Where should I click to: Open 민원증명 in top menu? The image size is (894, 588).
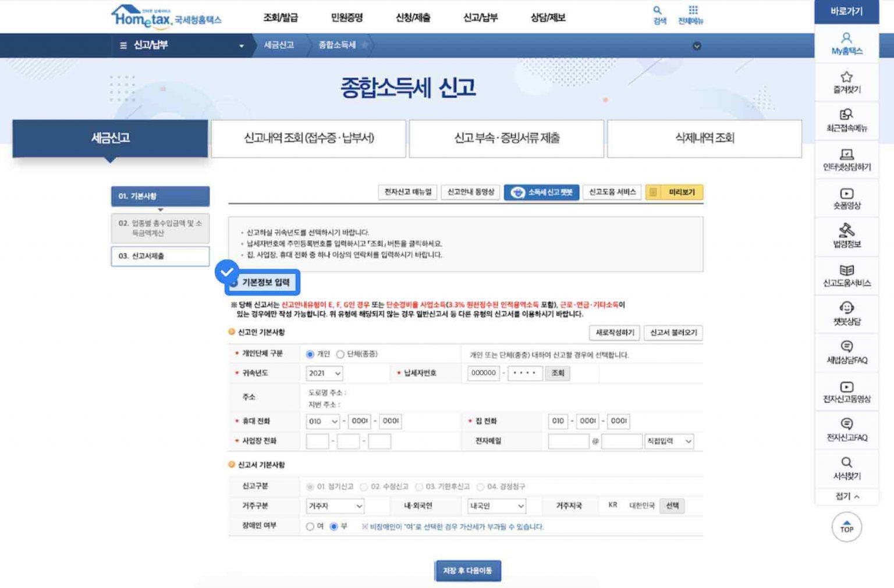point(347,17)
